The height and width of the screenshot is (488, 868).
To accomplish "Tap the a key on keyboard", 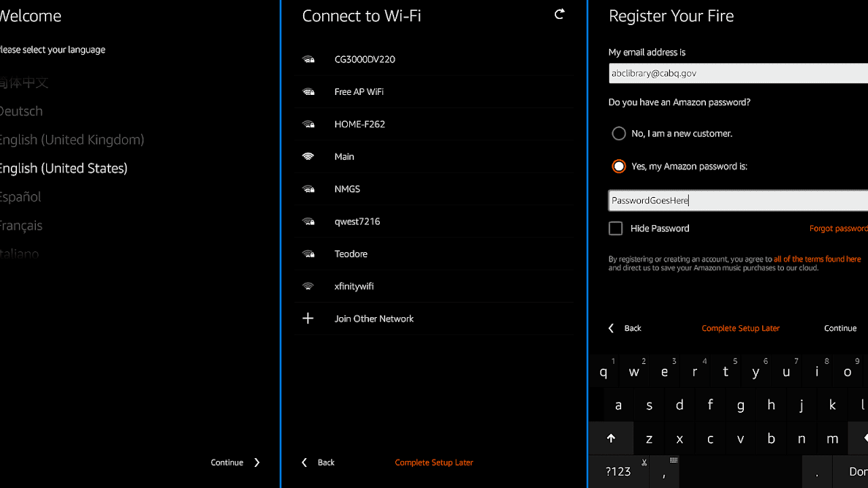I will pos(618,405).
